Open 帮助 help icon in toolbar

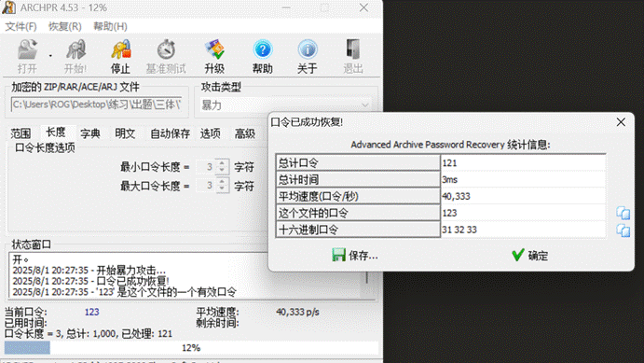click(263, 49)
